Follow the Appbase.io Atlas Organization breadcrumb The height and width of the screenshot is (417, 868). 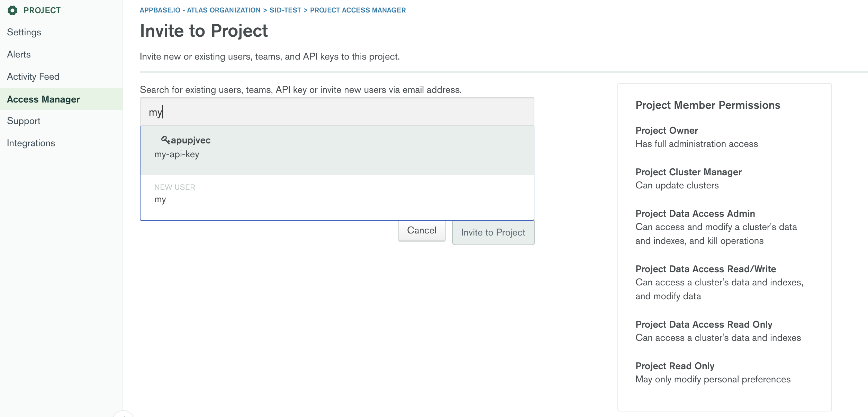tap(200, 10)
